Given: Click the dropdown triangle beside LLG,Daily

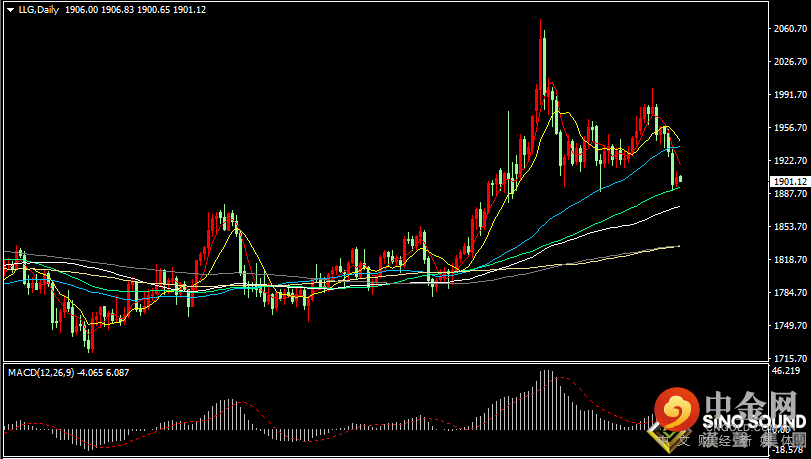Looking at the screenshot, I should point(11,10).
